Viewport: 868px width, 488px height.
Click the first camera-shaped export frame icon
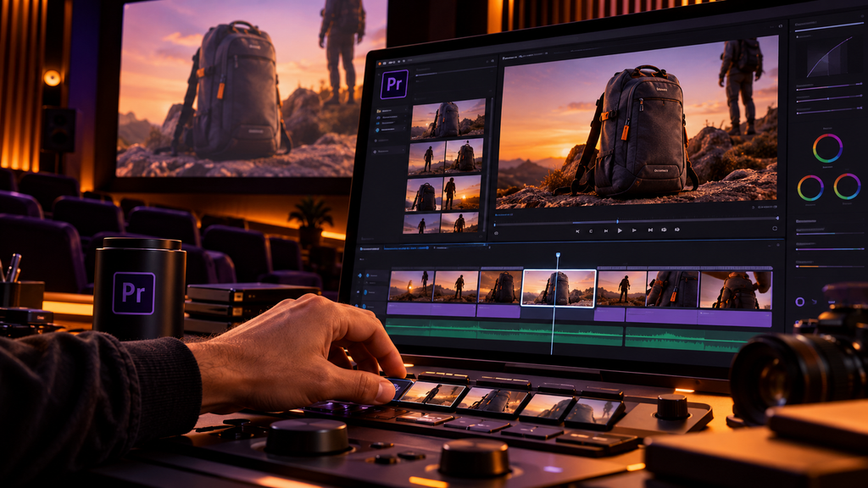coord(664,230)
